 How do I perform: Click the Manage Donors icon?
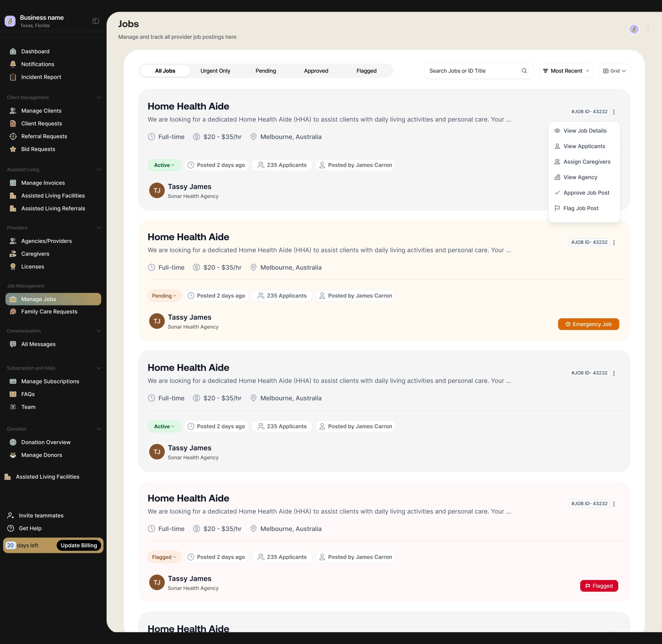[13, 455]
